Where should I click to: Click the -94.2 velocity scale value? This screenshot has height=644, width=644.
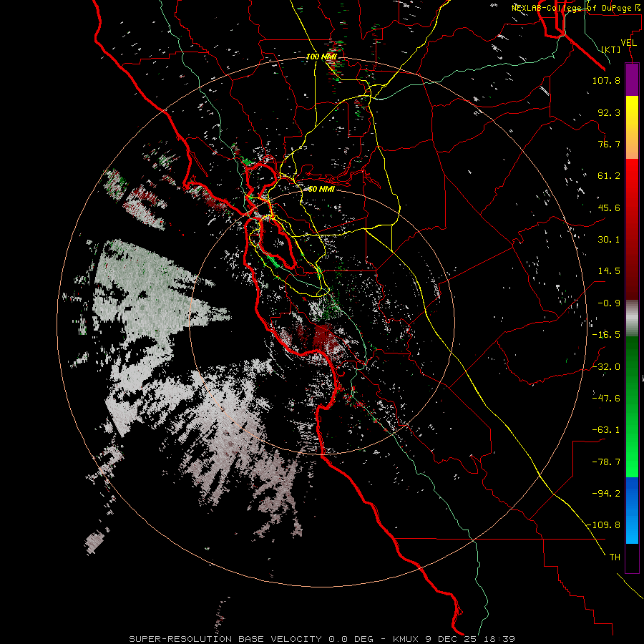606,494
